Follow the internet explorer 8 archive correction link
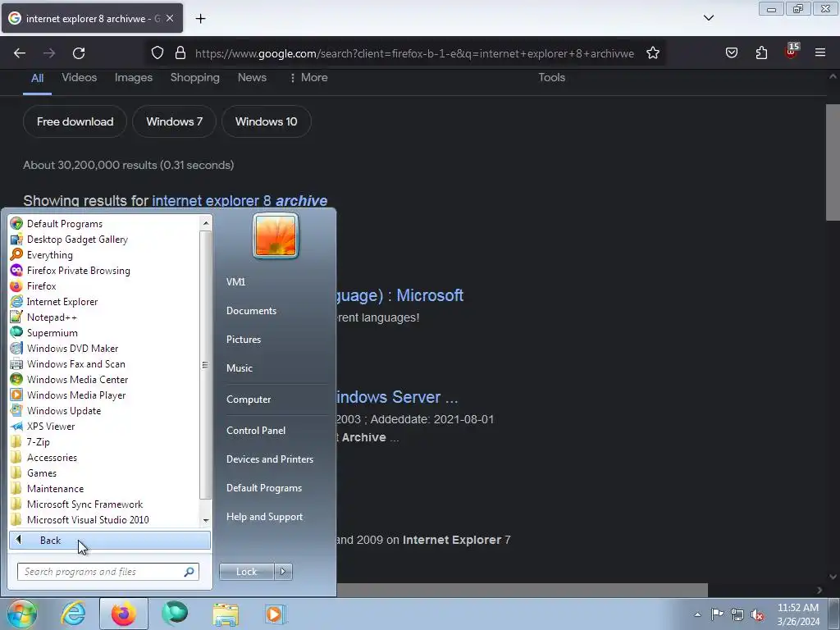The width and height of the screenshot is (840, 630). [x=240, y=200]
